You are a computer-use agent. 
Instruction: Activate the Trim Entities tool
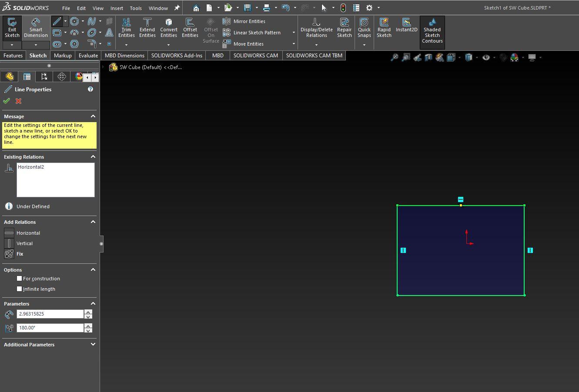pyautogui.click(x=126, y=27)
